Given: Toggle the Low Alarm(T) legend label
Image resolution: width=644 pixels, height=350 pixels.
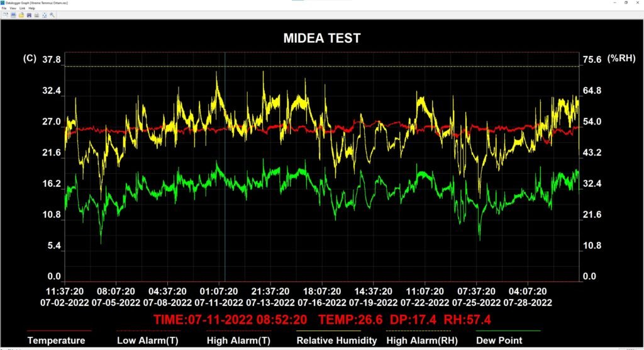Looking at the screenshot, I should tap(147, 341).
